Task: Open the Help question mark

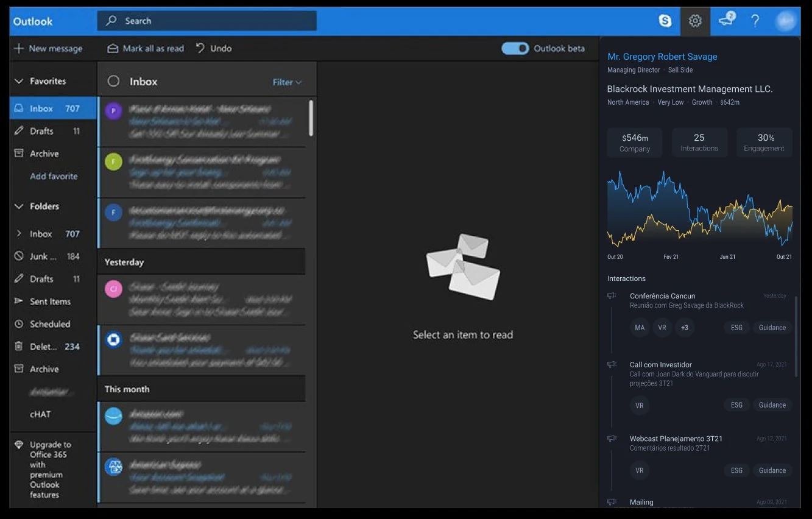Action: coord(755,21)
